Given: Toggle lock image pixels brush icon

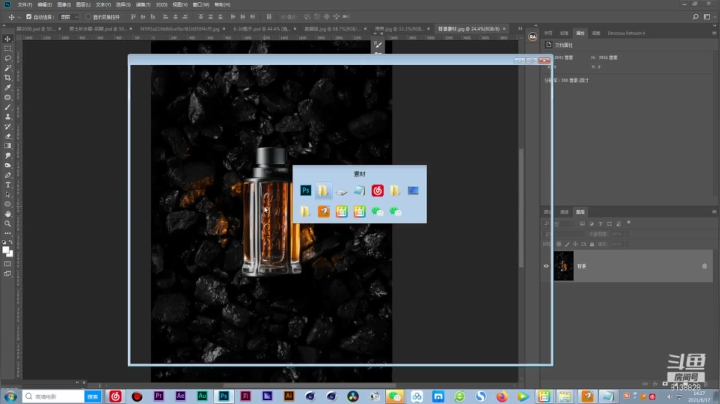Looking at the screenshot, I should 567,244.
